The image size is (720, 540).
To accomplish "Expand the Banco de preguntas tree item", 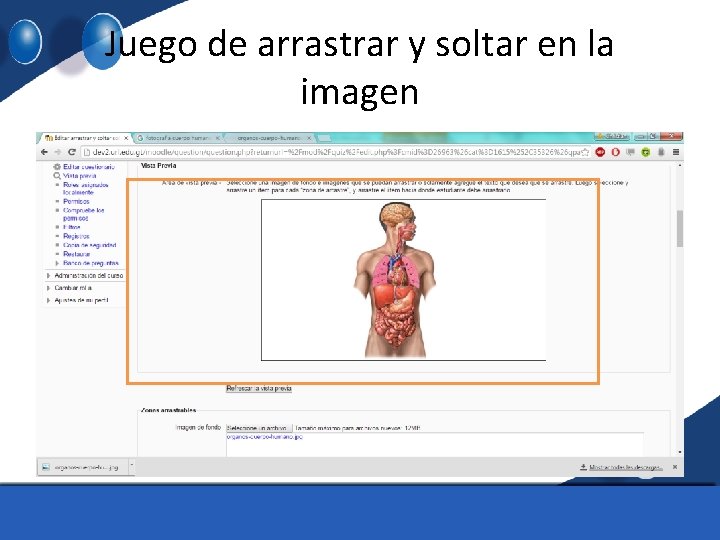I will click(57, 263).
